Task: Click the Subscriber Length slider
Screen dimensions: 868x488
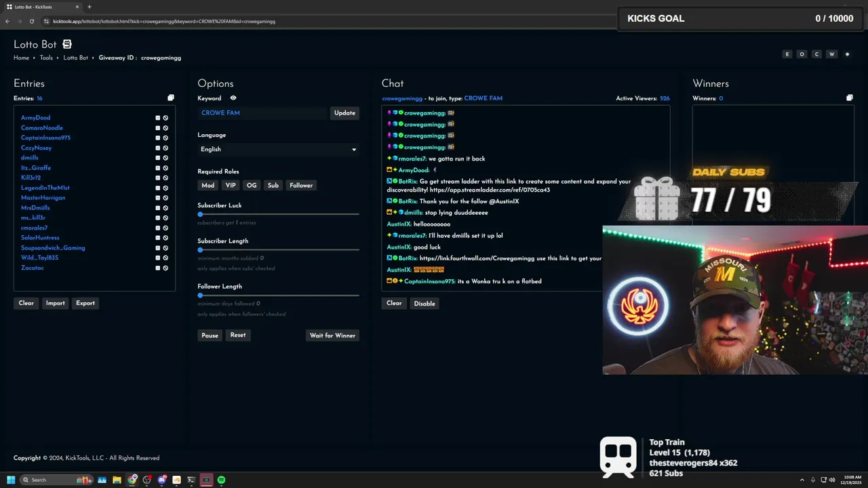Action: (x=279, y=249)
